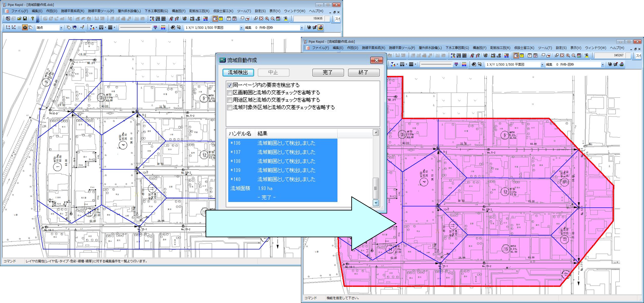The width and height of the screenshot is (644, 303).
Task: Enable 用途区域と流域の交差チェックを省略する checkbox
Action: coord(230,100)
